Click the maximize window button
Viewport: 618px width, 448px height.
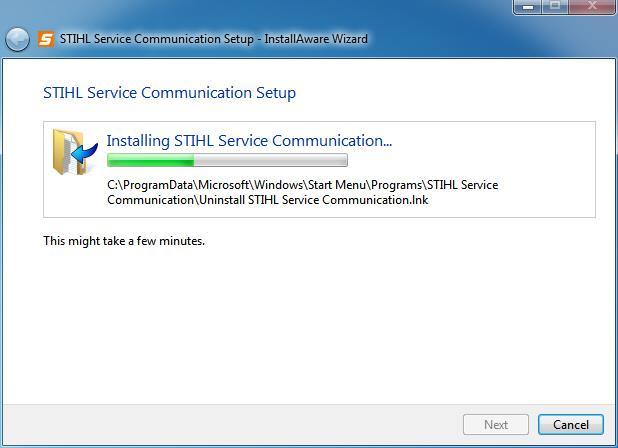(x=555, y=6)
